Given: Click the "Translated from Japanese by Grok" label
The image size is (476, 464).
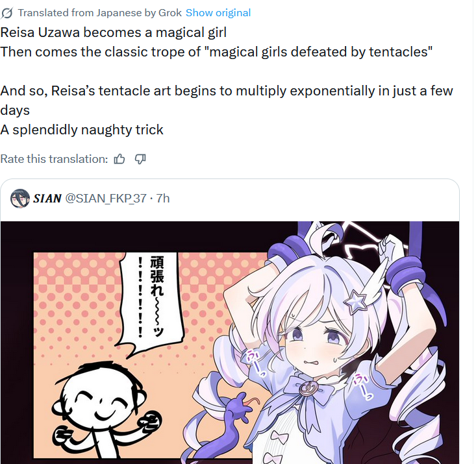Looking at the screenshot, I should click(x=99, y=13).
